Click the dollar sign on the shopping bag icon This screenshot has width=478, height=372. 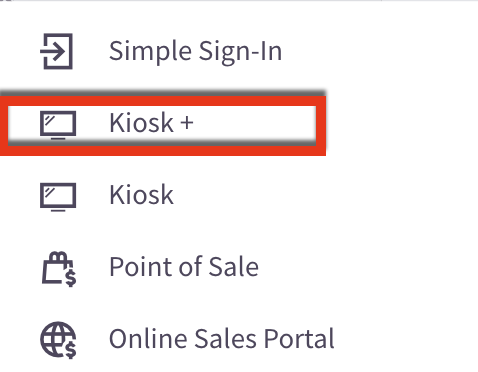(x=71, y=277)
